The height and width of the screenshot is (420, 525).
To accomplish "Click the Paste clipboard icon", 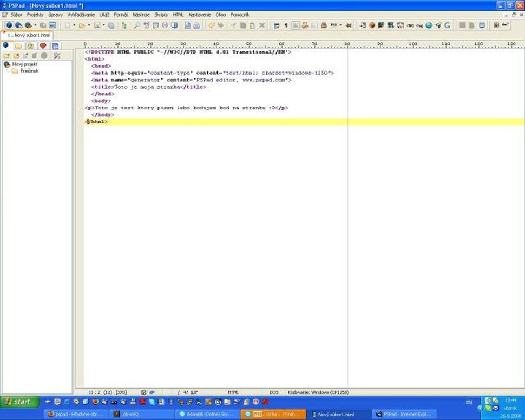I will point(252,25).
